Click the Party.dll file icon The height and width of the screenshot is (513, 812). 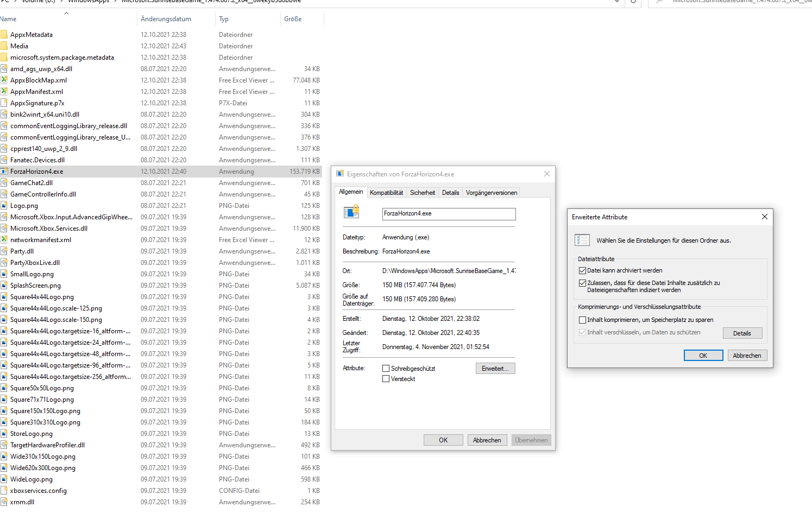pos(4,251)
